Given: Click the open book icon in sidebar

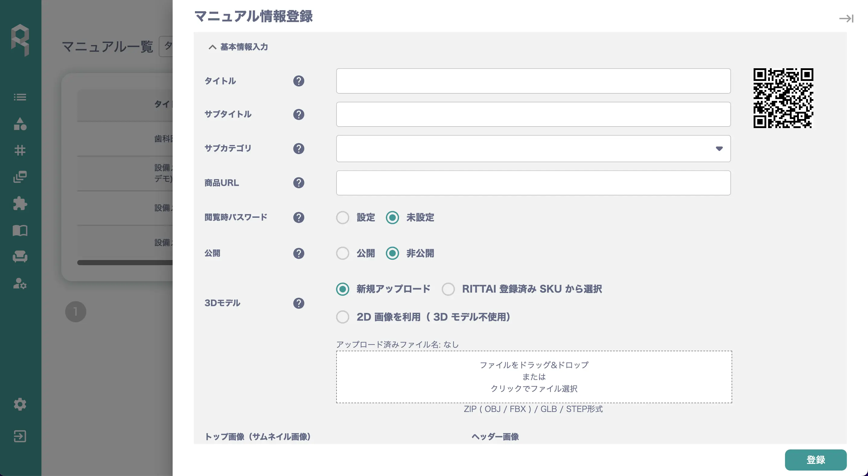Looking at the screenshot, I should coord(20,230).
